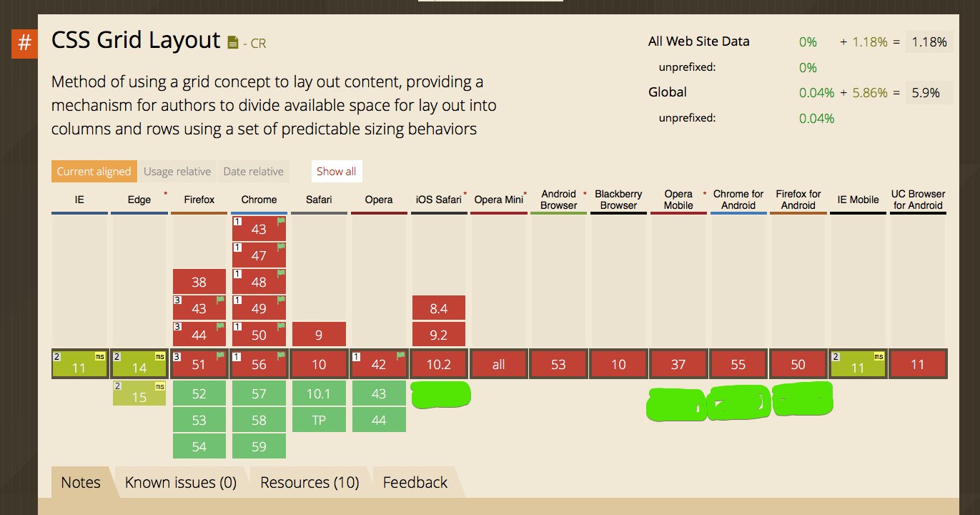980x515 pixels.
Task: Click the orange # anchor icon
Action: tap(24, 44)
